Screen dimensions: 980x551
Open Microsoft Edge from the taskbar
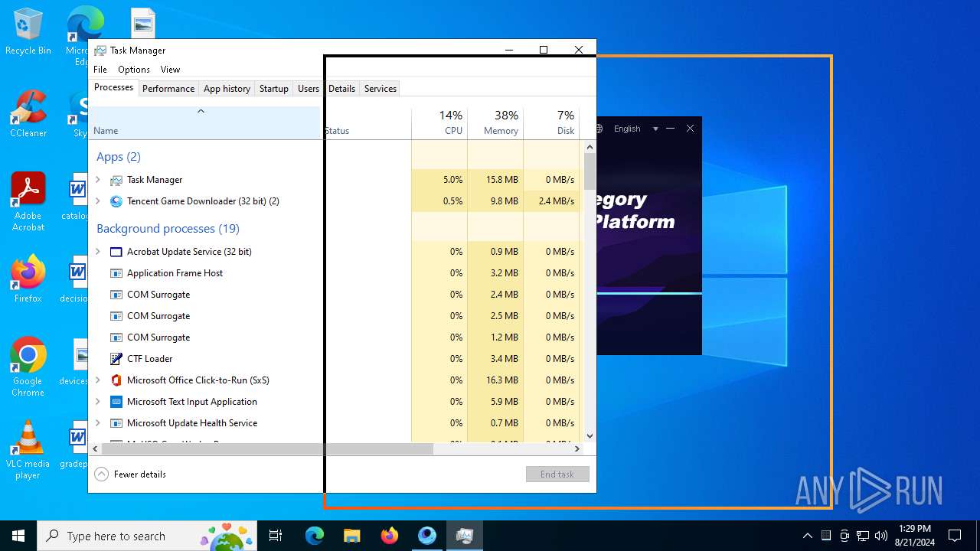click(315, 536)
